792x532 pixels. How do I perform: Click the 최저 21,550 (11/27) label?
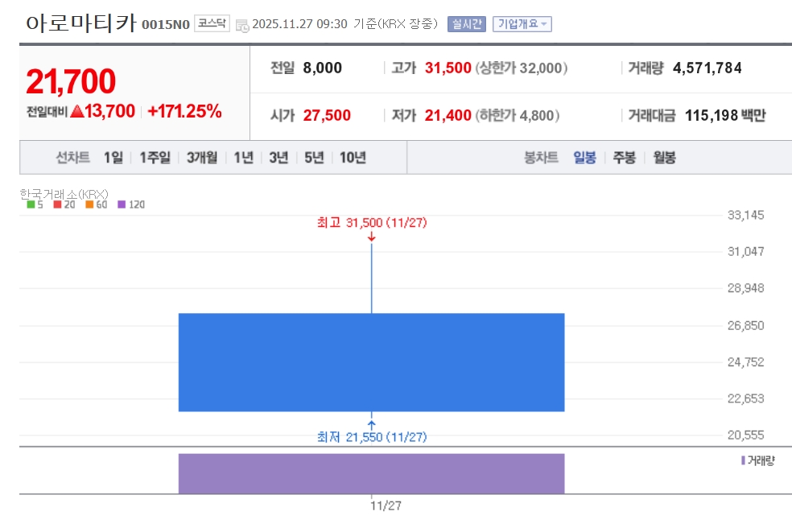[372, 437]
